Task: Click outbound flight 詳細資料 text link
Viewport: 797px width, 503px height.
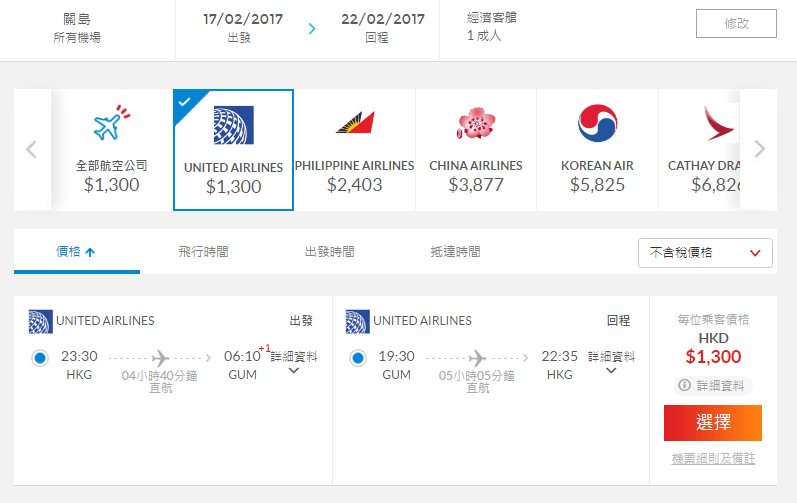Action: point(294,357)
